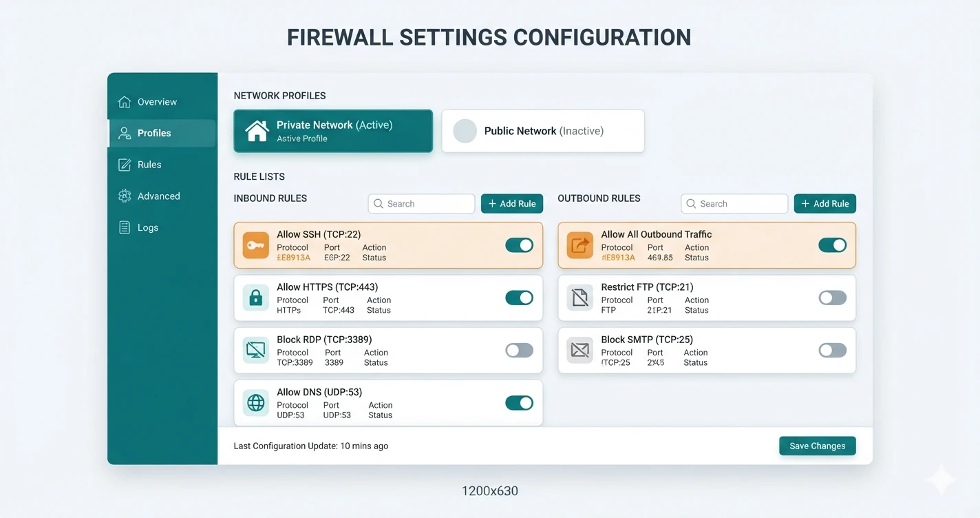980x518 pixels.
Task: Disable the Allow HTTPS (TCP:443) toggle
Action: [520, 298]
